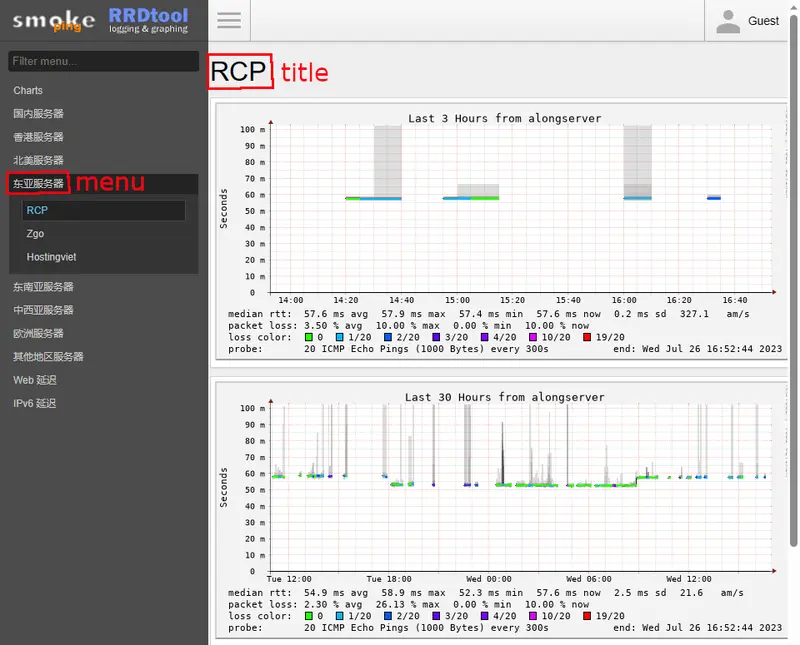
Task: Open the RRDtool logo link
Action: tap(148, 20)
